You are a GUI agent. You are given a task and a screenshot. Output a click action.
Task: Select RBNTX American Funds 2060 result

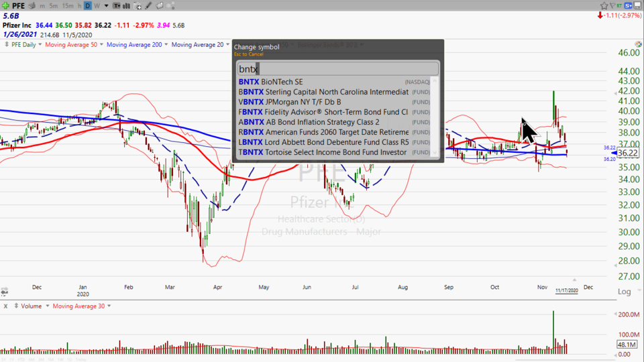pos(334,132)
